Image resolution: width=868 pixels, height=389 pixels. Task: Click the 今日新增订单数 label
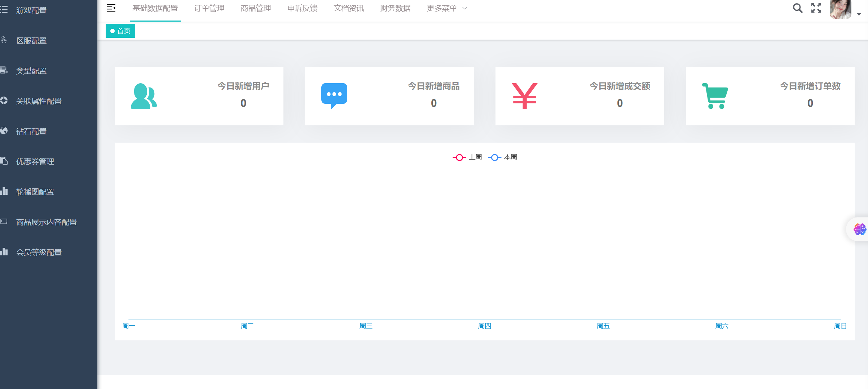point(810,86)
